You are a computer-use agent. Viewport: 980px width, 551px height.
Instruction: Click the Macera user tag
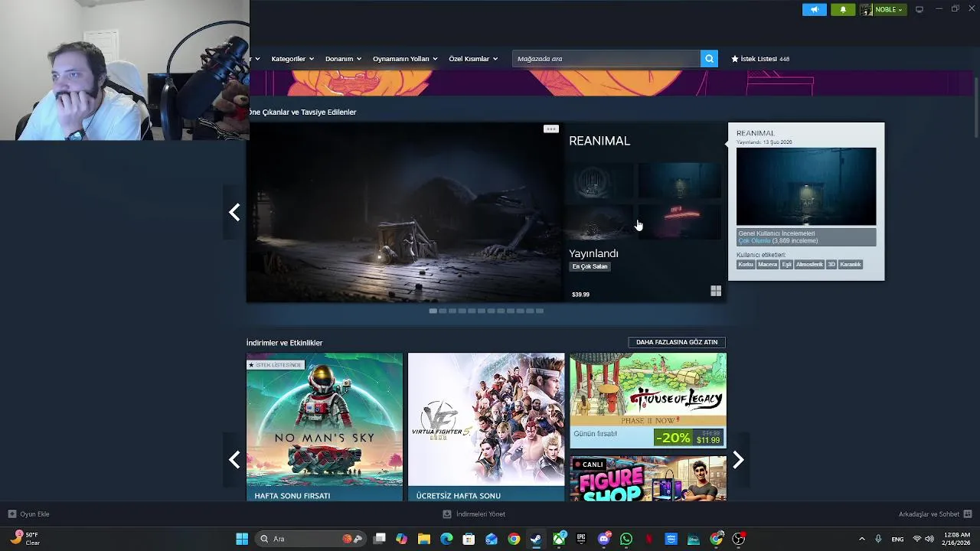tap(767, 265)
